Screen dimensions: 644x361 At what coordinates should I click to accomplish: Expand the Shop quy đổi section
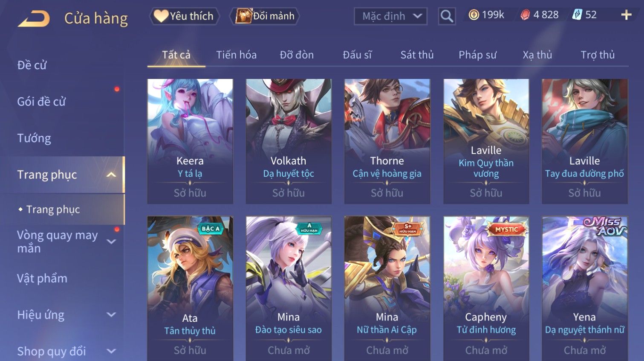[111, 351]
